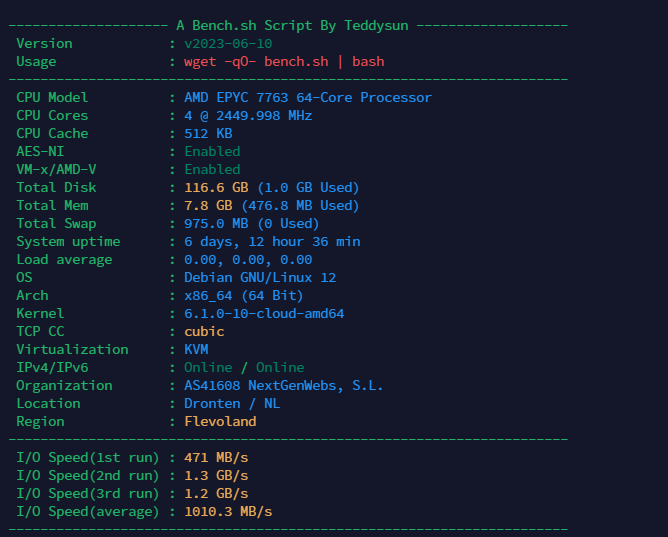Click the arch value 'x86_64 (64 Bit)'
Screen dimensions: 668x537
(x=244, y=296)
